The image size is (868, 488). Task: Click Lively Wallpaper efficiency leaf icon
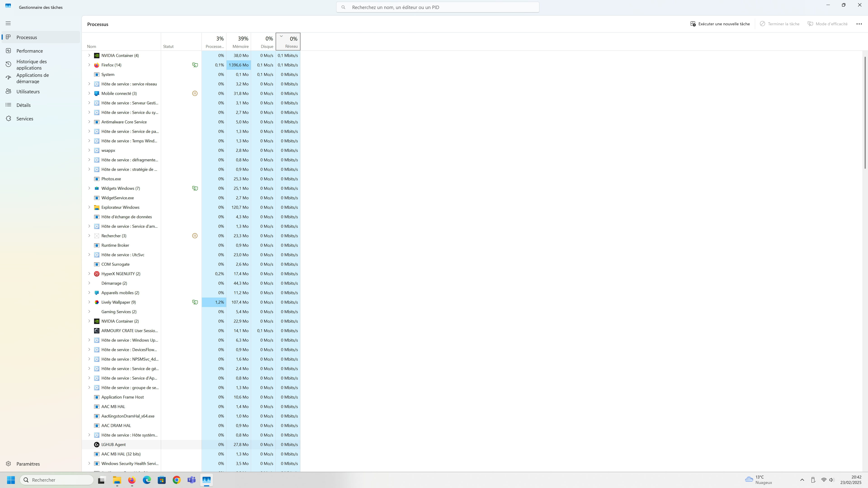pos(195,302)
